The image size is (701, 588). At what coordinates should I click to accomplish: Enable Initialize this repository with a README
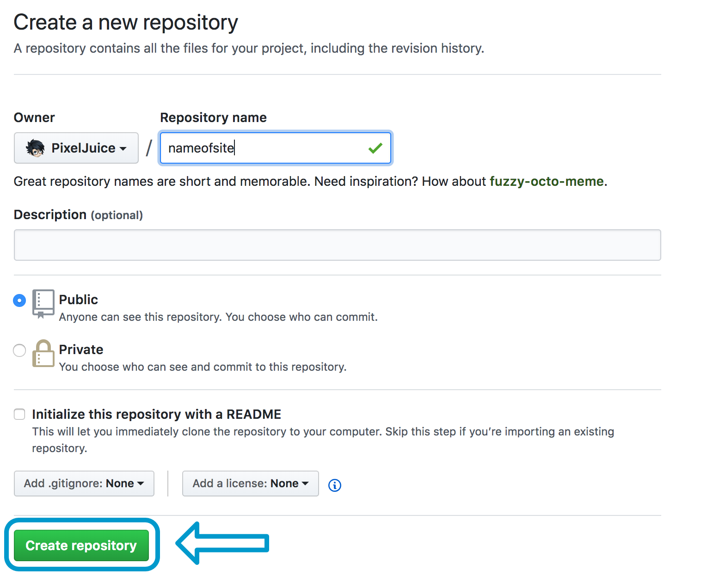tap(19, 414)
